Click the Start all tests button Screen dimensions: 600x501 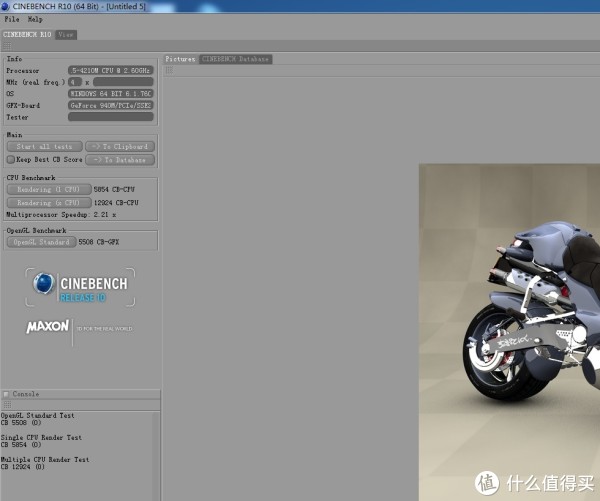click(44, 147)
